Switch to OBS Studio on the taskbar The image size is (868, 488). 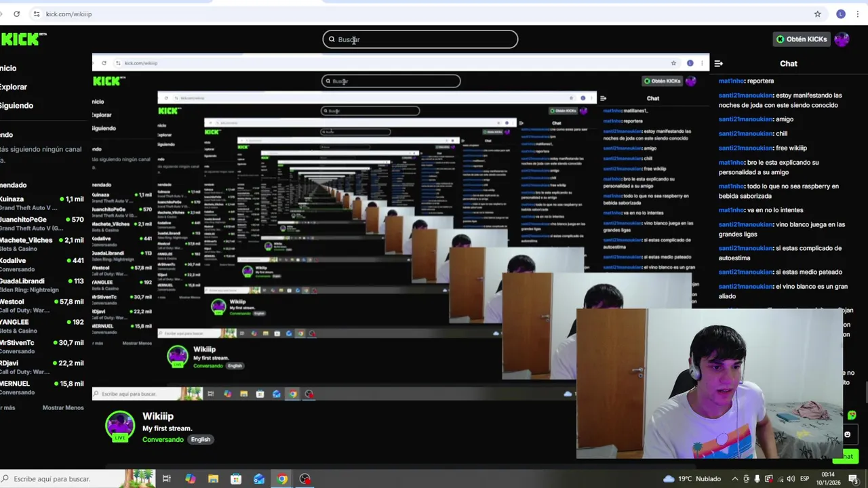(x=305, y=479)
